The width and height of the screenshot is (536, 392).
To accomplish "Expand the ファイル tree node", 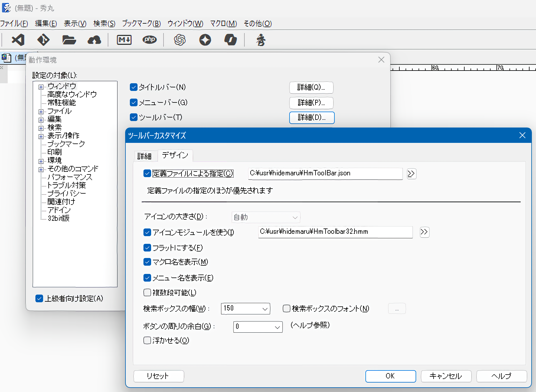I will click(41, 112).
